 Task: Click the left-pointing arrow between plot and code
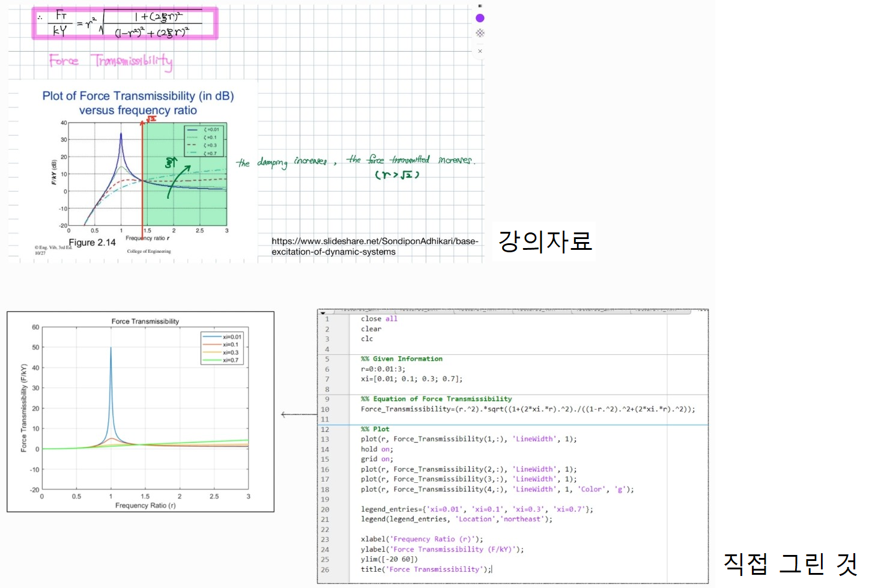[294, 414]
